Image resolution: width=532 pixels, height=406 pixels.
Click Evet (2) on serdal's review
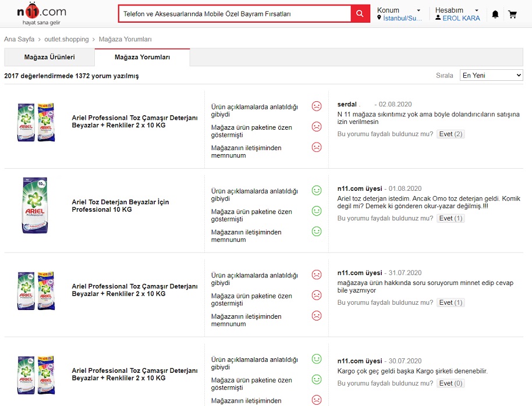451,134
